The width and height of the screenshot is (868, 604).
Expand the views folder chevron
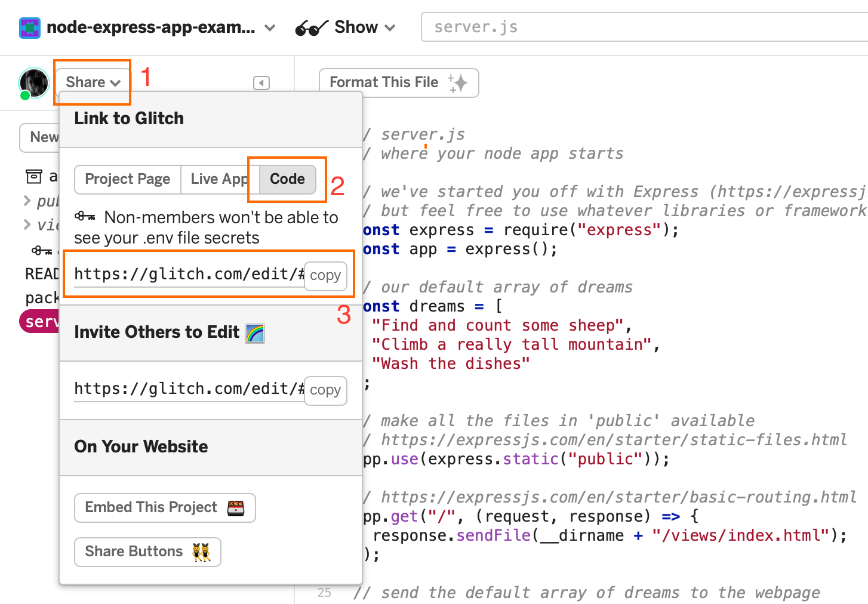pos(27,224)
